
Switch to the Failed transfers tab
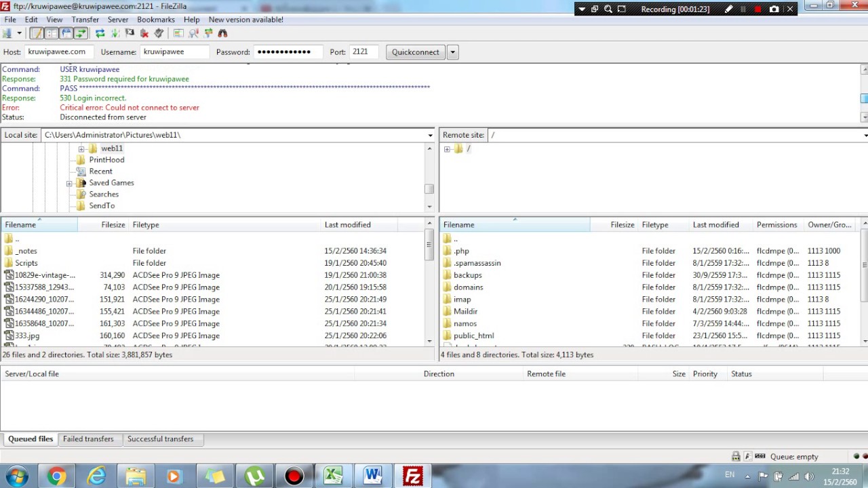(x=88, y=439)
